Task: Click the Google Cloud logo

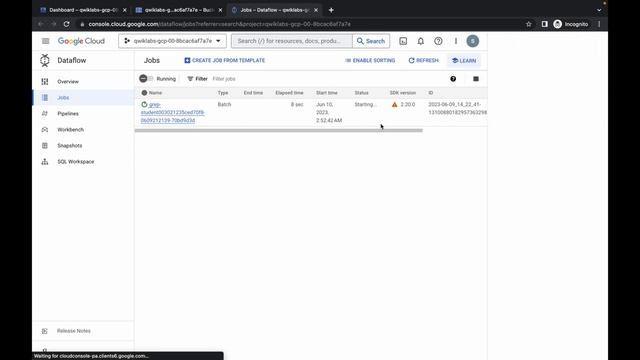Action: (x=81, y=41)
